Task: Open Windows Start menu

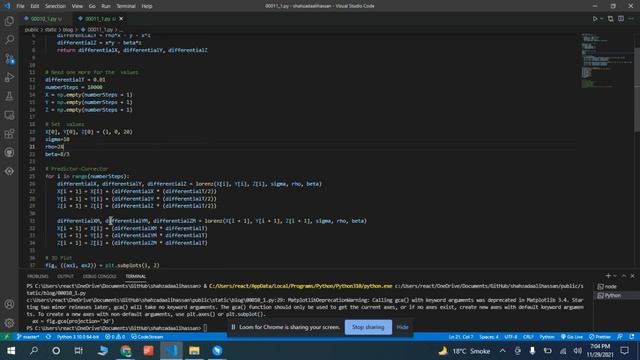Action: point(11,351)
